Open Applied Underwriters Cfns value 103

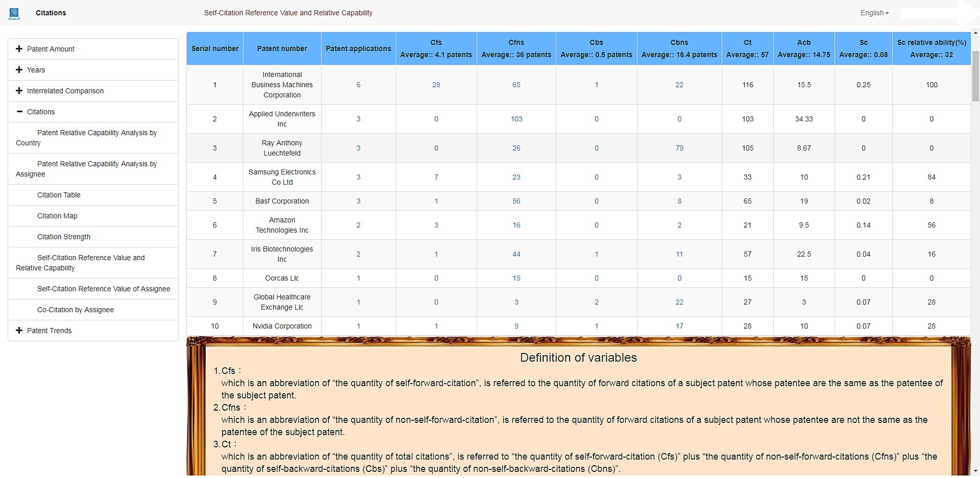517,119
